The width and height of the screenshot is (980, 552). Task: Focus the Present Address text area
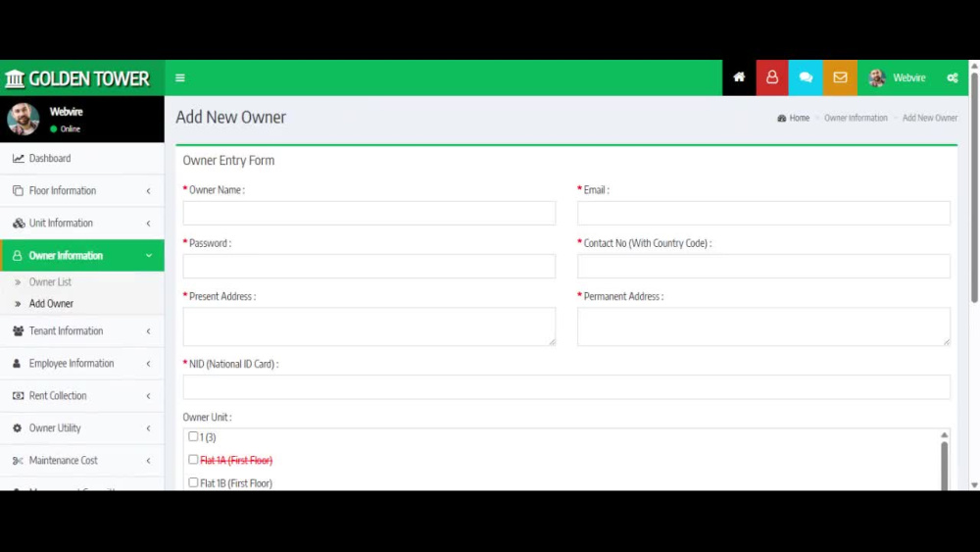click(x=368, y=326)
